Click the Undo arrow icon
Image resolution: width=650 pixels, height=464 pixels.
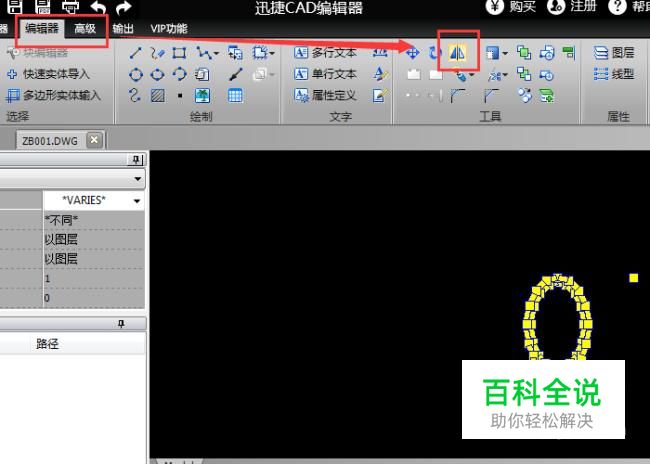pyautogui.click(x=98, y=7)
